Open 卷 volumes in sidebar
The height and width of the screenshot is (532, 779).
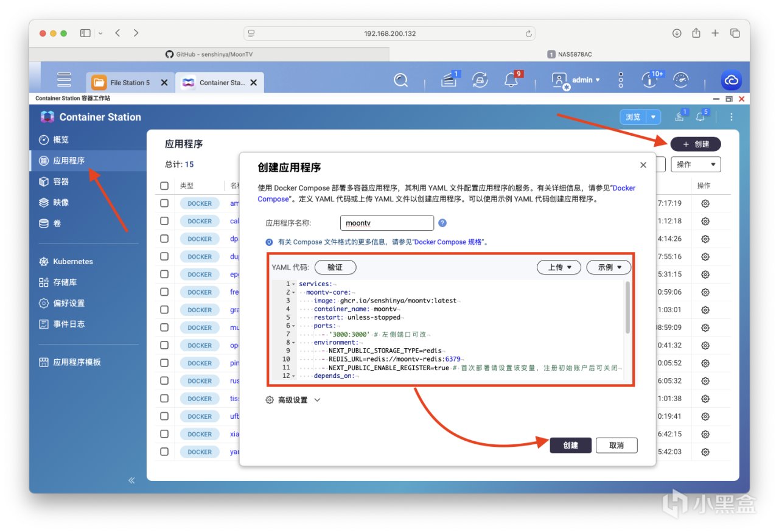(x=88, y=223)
